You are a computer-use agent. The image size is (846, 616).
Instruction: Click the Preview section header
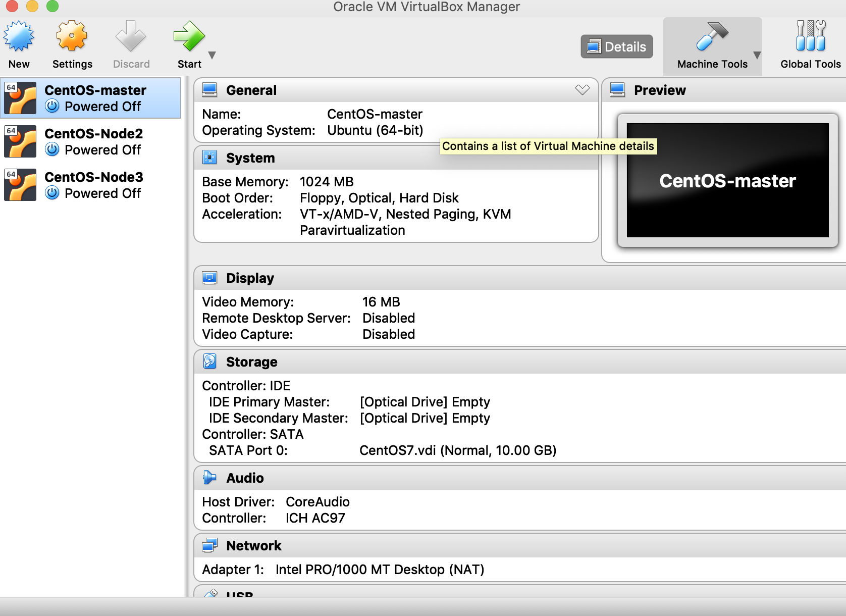click(x=724, y=90)
